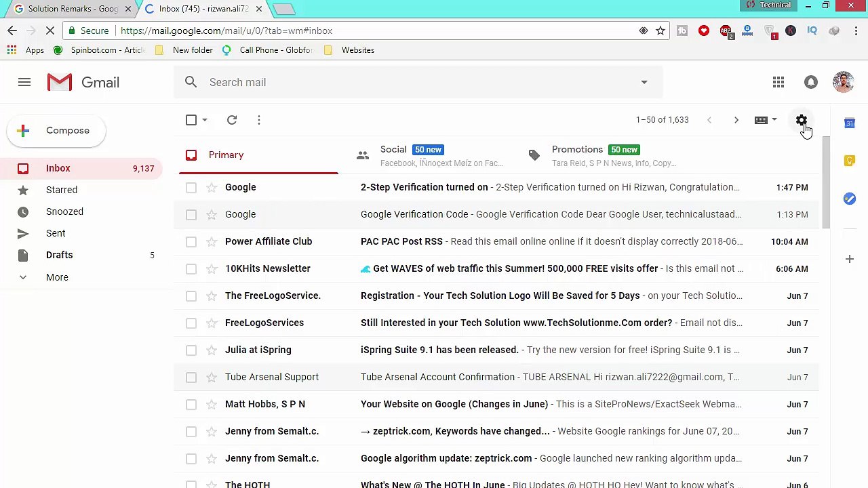The width and height of the screenshot is (868, 488).
Task: Open the Call Phone - Globfone bookmark
Action: point(267,50)
